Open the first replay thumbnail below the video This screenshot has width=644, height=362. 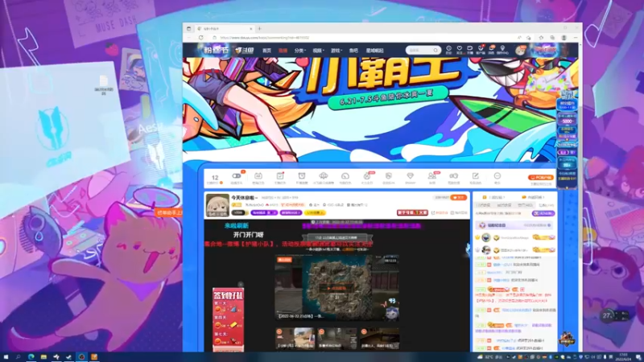coord(295,339)
